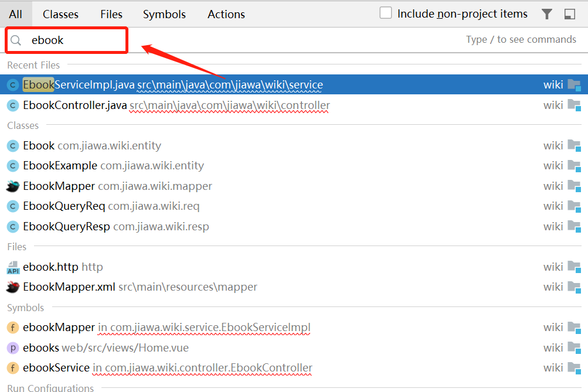Select the EbookQueryResp class
This screenshot has width=588, height=392.
point(294,226)
